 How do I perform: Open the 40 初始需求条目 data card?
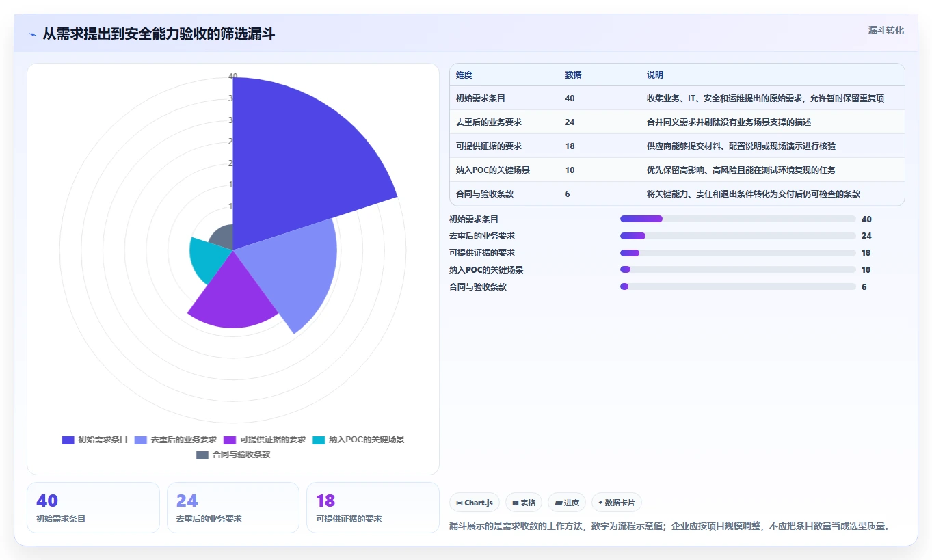(x=93, y=507)
